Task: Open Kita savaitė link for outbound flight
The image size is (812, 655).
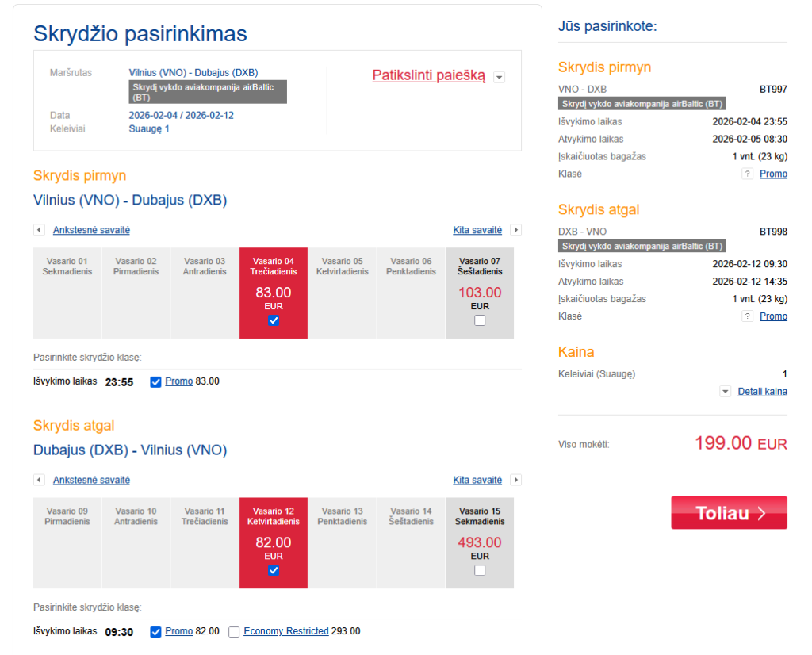Action: 477,230
